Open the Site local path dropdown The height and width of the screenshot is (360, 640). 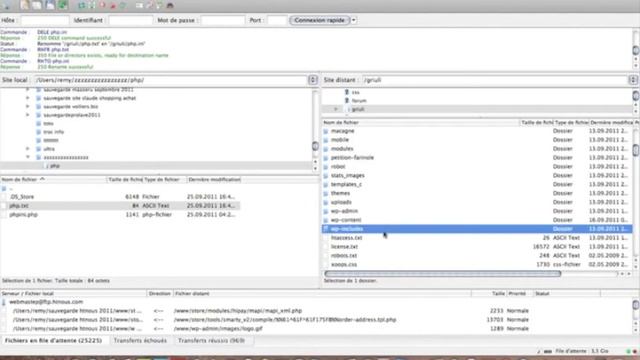[x=313, y=80]
